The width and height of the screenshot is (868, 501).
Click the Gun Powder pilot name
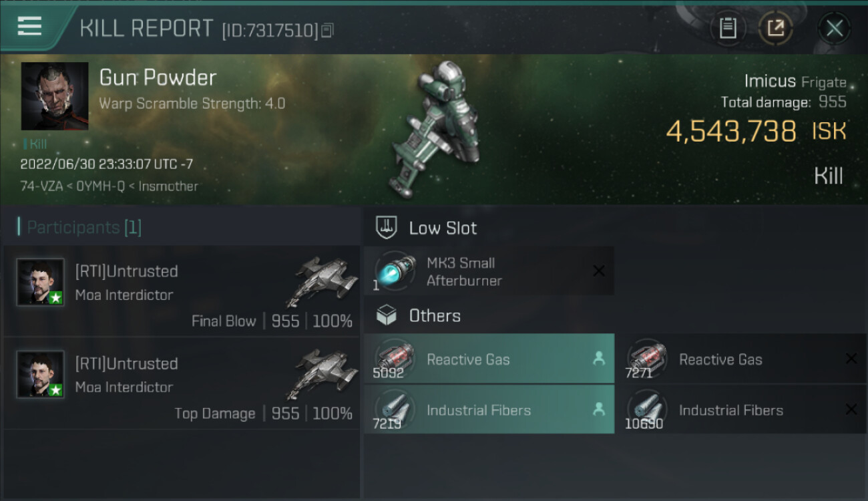coord(158,77)
